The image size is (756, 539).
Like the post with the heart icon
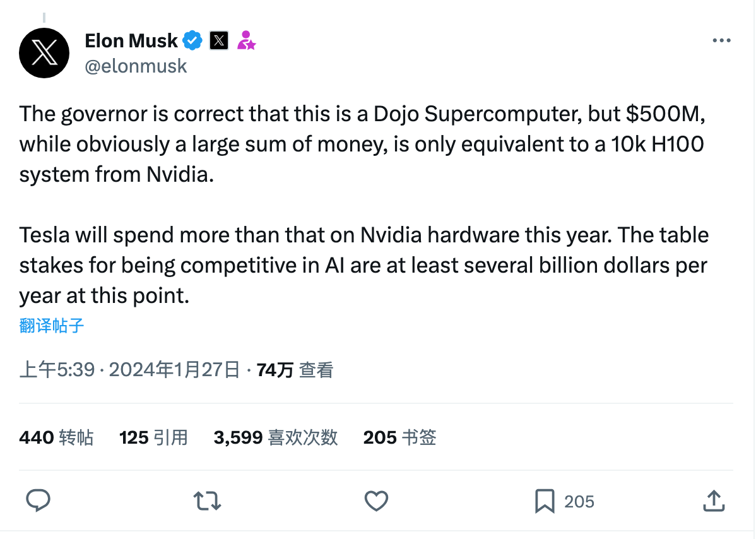pos(377,501)
